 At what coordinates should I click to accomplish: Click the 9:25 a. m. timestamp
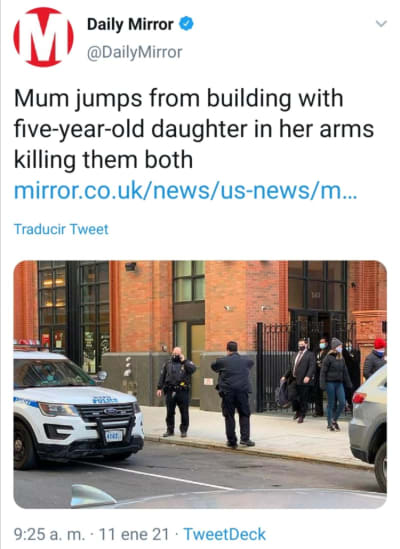click(49, 534)
